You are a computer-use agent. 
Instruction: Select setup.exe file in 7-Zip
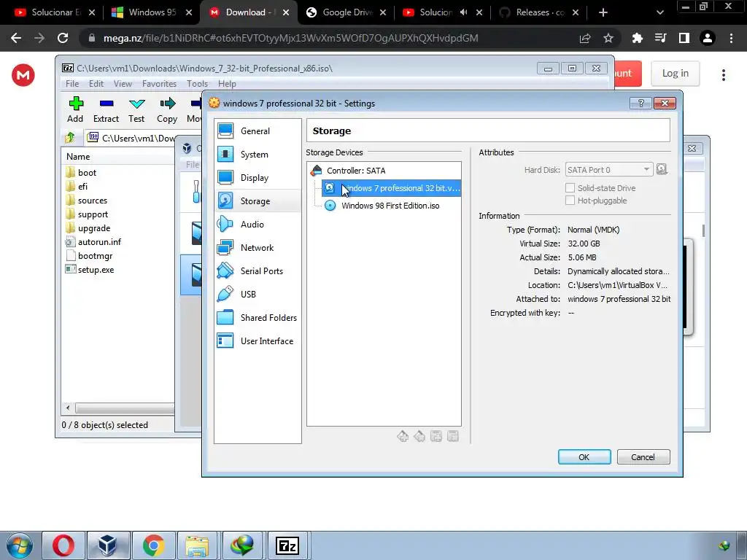pyautogui.click(x=90, y=270)
